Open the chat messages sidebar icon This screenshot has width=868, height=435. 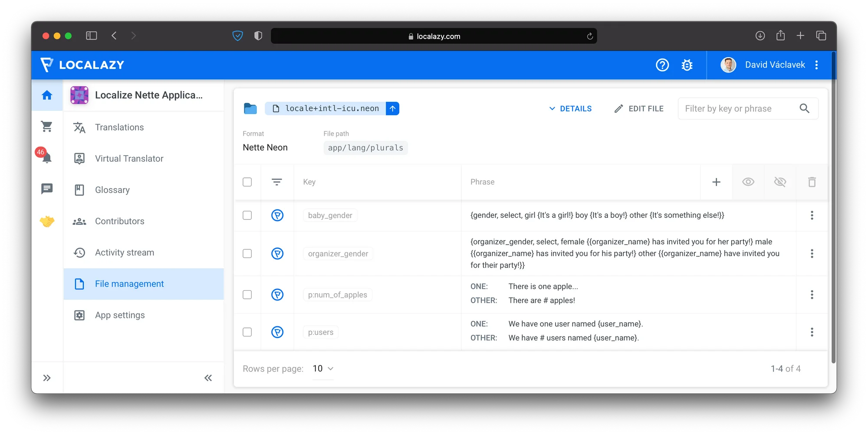(x=46, y=189)
